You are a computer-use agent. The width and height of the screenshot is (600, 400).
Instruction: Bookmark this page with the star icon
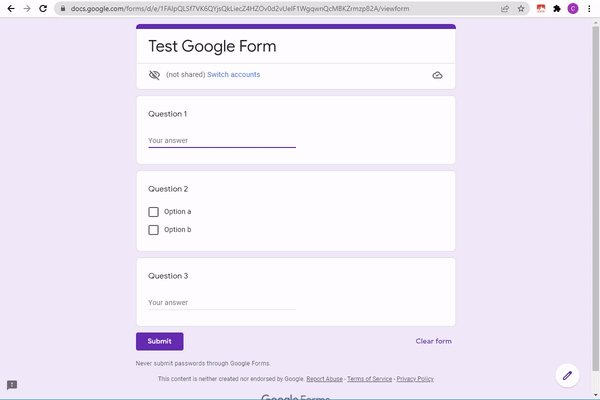tap(521, 8)
